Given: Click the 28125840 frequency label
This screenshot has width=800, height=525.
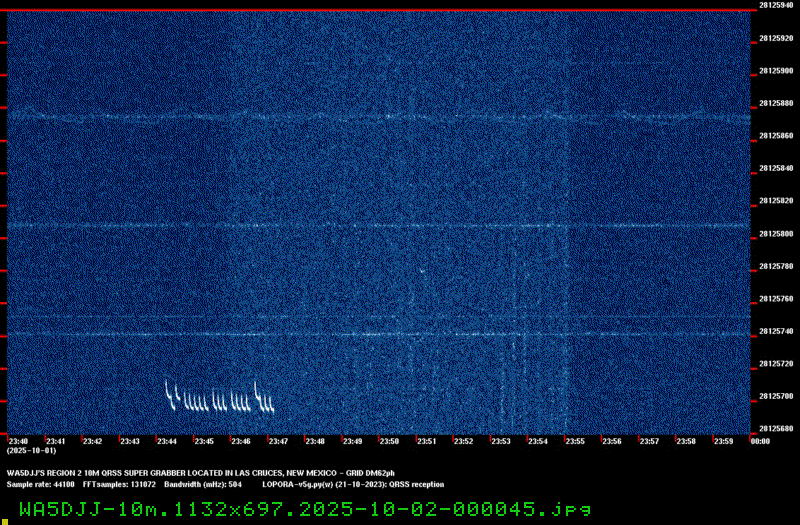Looking at the screenshot, I should (776, 168).
